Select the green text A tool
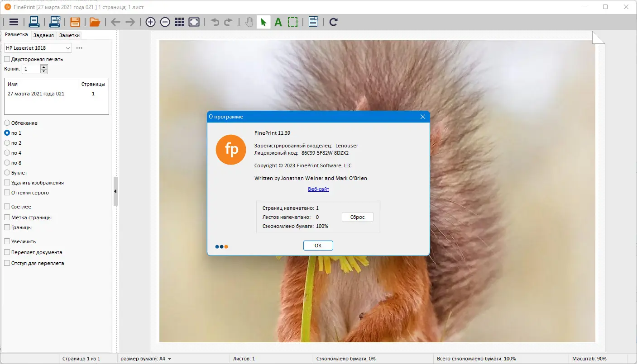This screenshot has height=364, width=637. [278, 22]
